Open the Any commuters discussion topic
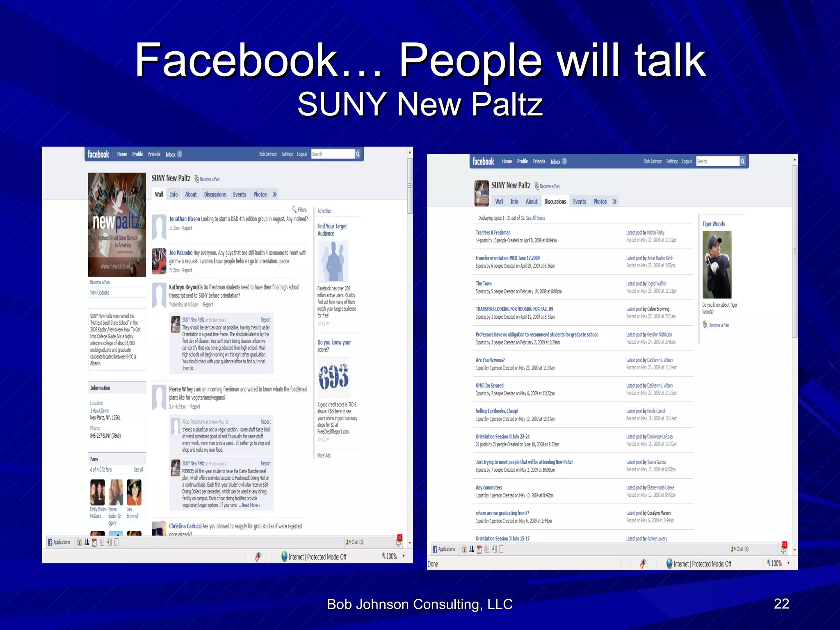The height and width of the screenshot is (630, 840). tap(488, 488)
